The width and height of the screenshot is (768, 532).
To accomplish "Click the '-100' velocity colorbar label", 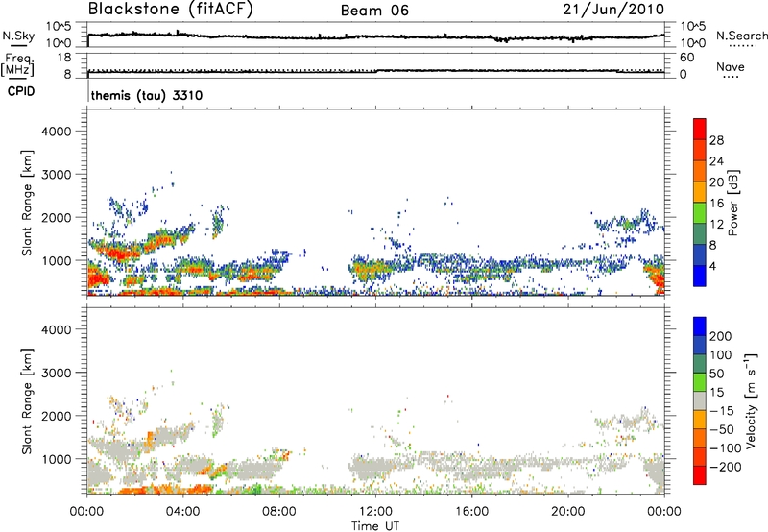I will coord(726,448).
